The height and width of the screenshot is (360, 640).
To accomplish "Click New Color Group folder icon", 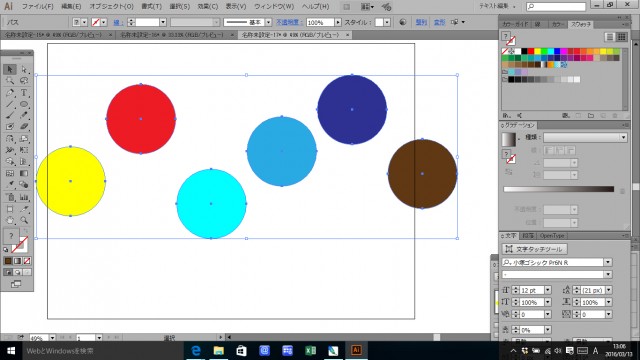I will pyautogui.click(x=591, y=116).
